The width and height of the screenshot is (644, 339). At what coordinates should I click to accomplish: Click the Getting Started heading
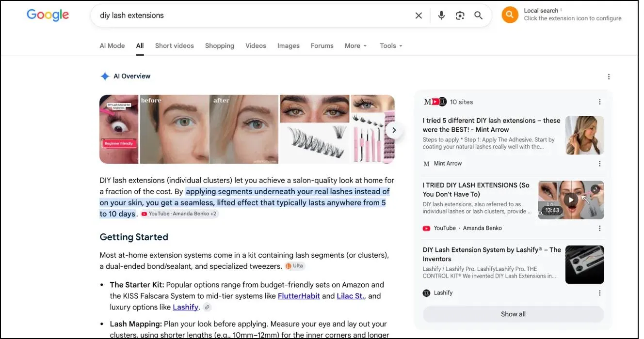pyautogui.click(x=134, y=237)
